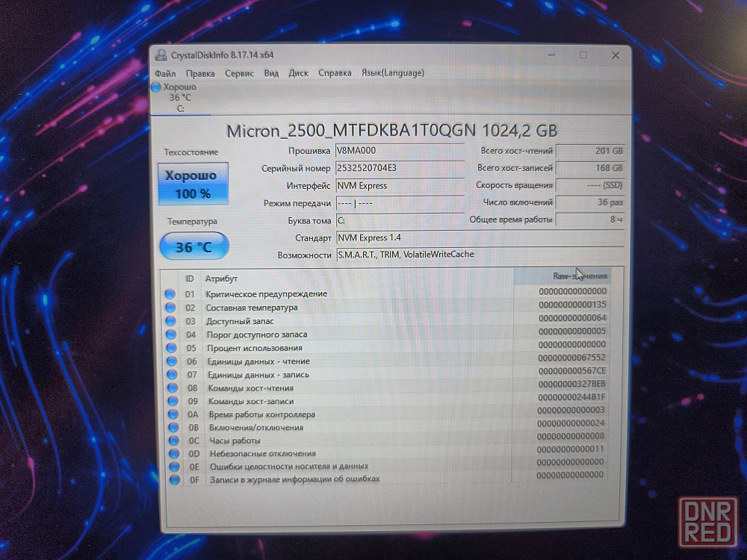Open the Правка menu
The width and height of the screenshot is (747, 560).
[x=200, y=73]
